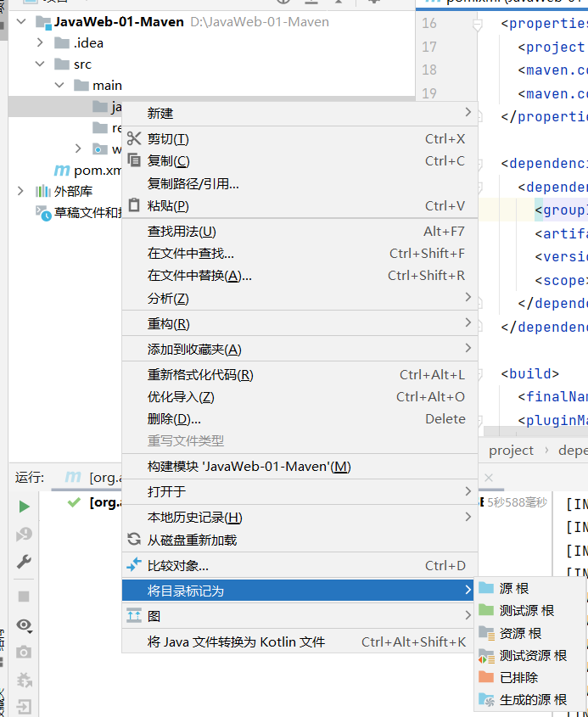Select pom.xml file in project tree

[98, 170]
